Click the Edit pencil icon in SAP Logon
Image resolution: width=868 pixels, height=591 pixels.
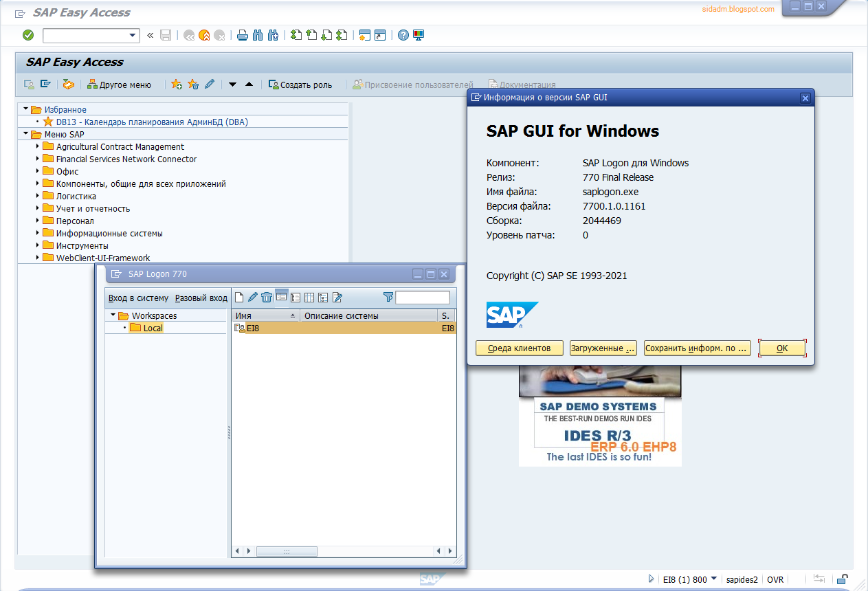[x=253, y=298]
